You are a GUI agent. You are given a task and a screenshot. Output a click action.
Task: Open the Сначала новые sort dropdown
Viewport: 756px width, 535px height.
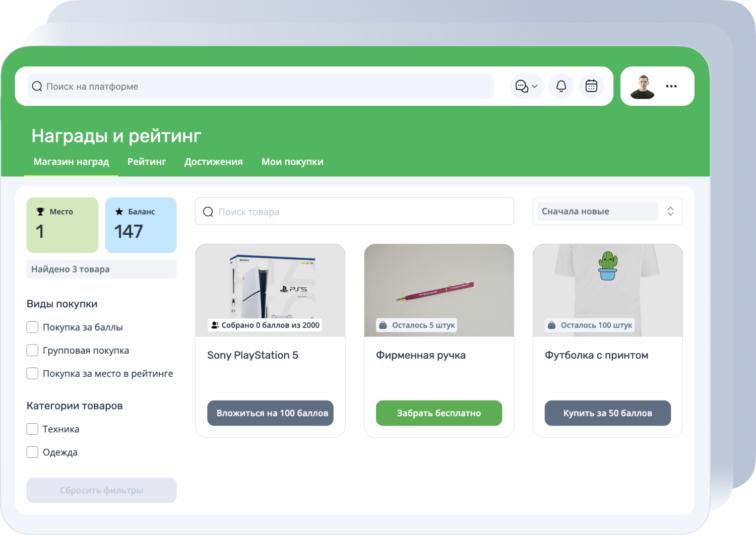click(607, 211)
